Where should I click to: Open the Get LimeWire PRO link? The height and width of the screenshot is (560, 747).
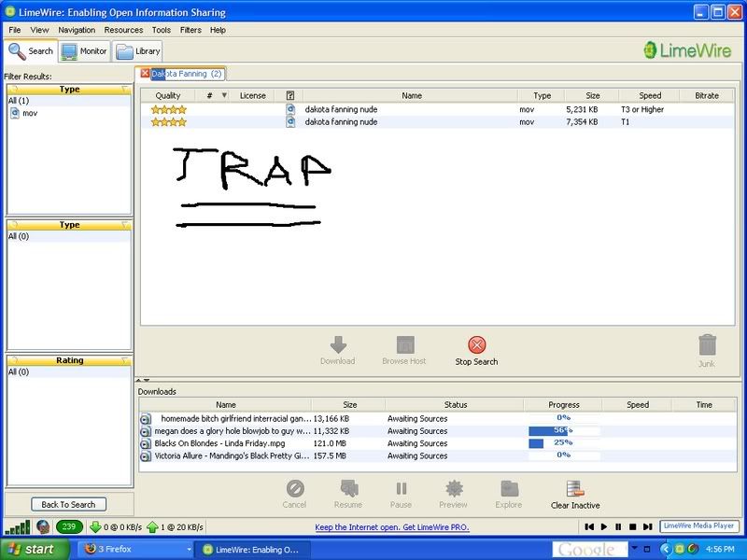[392, 527]
